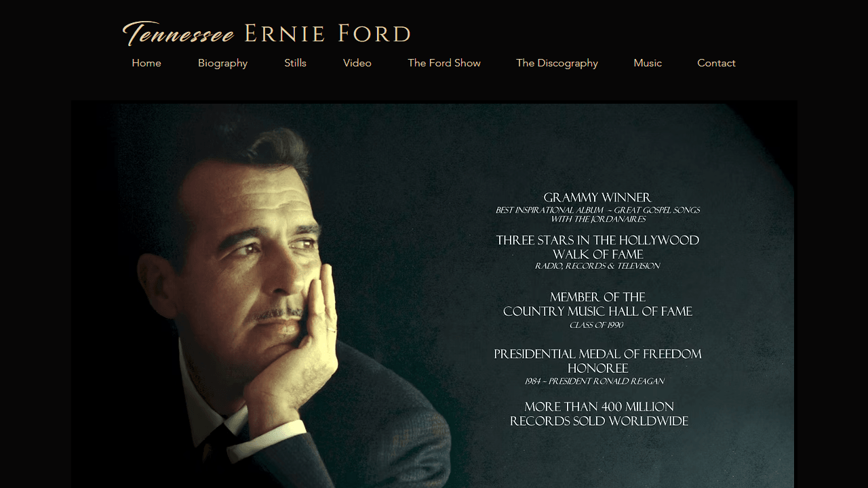Screen dimensions: 868x488
Task: Click the Class of 1990 caption
Action: tap(597, 325)
